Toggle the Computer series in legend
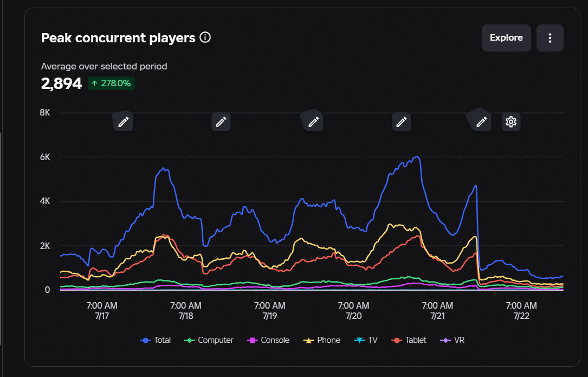 (x=209, y=340)
